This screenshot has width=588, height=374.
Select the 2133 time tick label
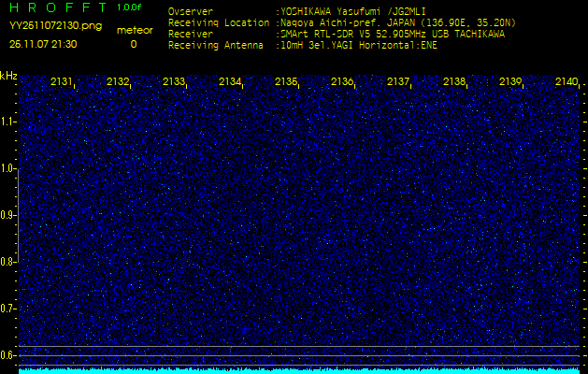[174, 82]
